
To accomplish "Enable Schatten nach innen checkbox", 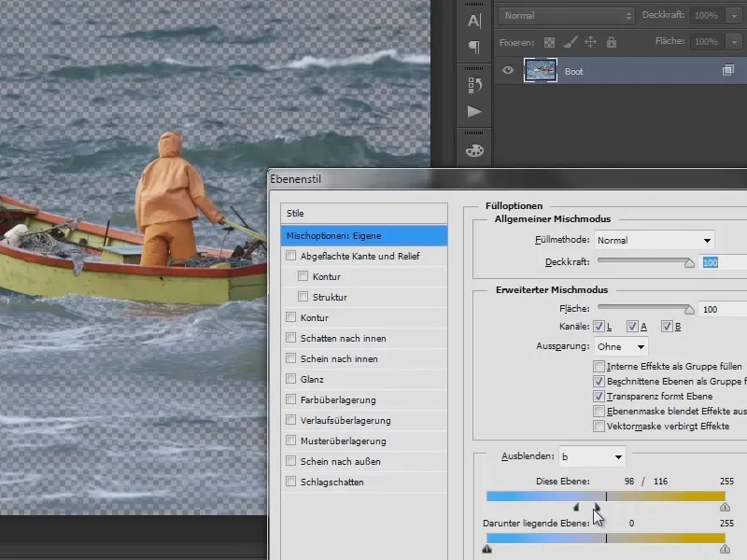I will click(290, 338).
